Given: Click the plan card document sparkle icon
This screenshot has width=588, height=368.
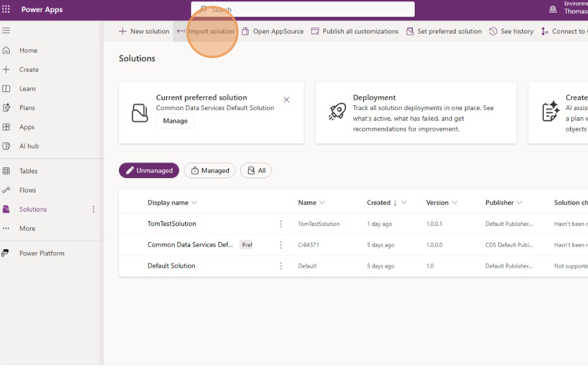Looking at the screenshot, I should tap(550, 111).
